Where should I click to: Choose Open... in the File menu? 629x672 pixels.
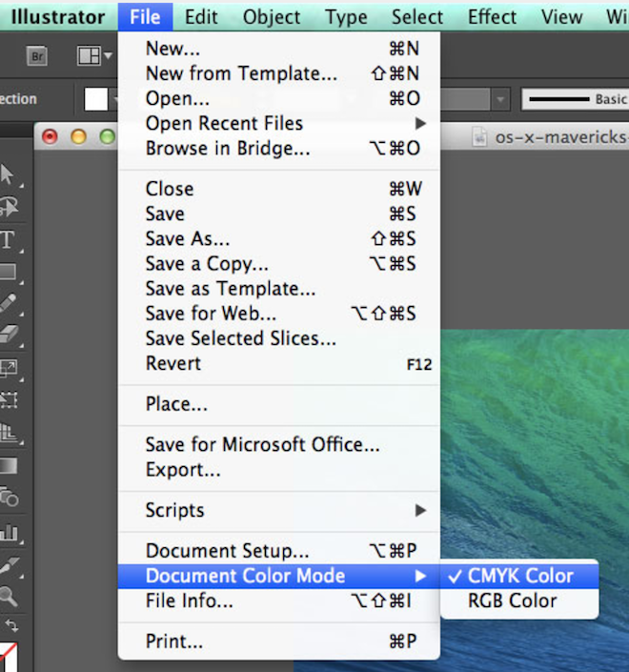[x=279, y=98]
